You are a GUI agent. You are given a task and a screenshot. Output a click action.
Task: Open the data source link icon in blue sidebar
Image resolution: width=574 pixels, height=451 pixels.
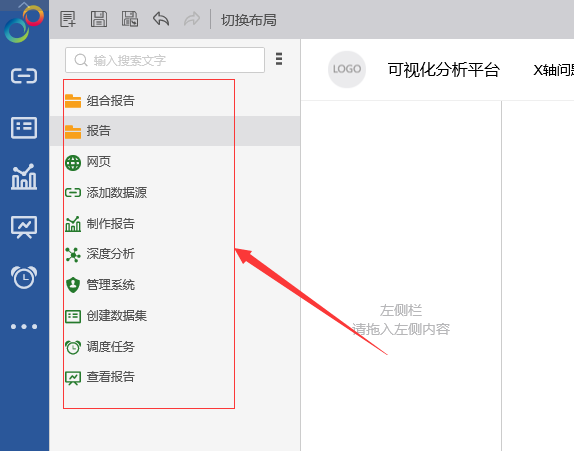point(24,76)
